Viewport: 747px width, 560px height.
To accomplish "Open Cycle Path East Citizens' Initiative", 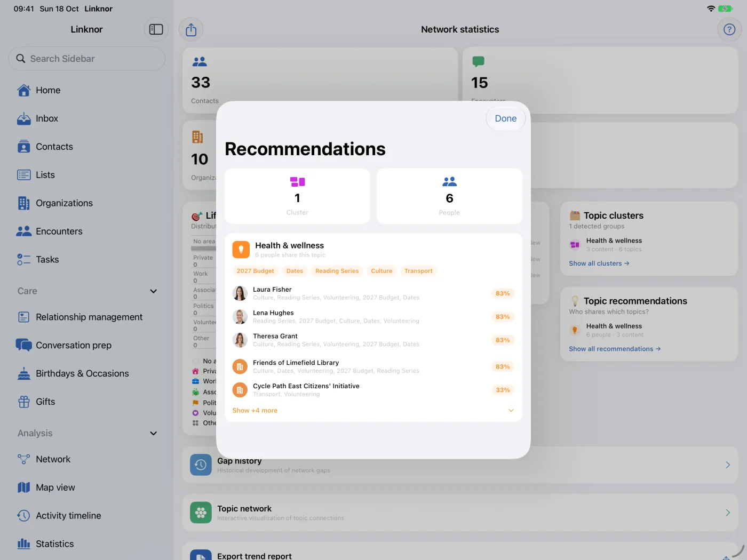I will 373,390.
